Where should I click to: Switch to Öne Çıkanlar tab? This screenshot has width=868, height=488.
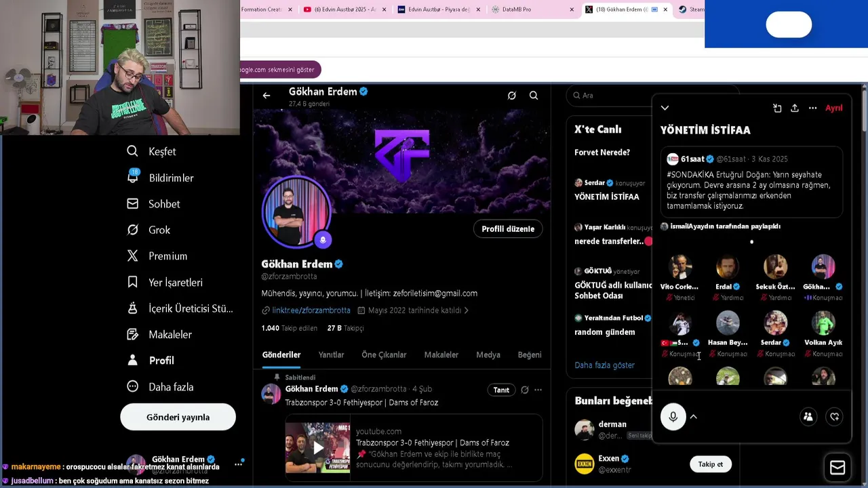click(x=384, y=354)
